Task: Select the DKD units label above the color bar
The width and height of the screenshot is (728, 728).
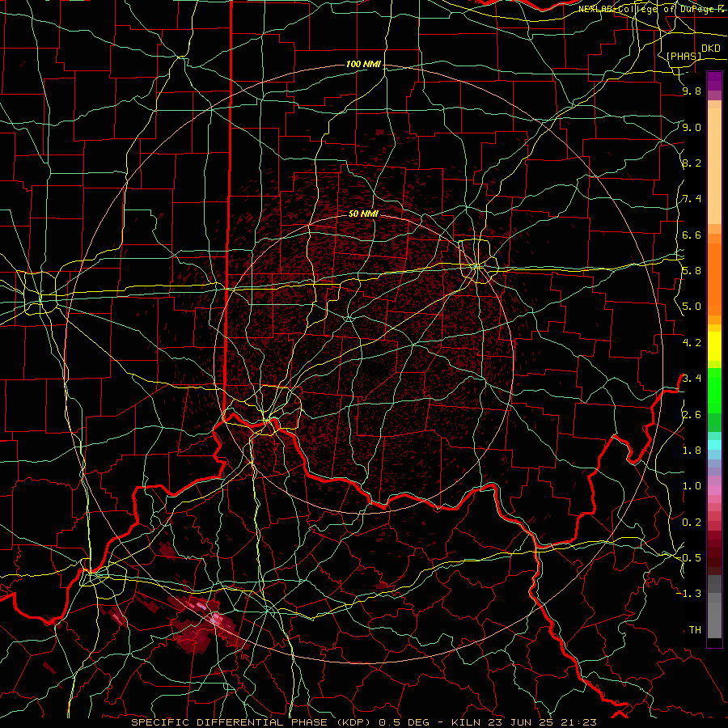Action: click(710, 49)
